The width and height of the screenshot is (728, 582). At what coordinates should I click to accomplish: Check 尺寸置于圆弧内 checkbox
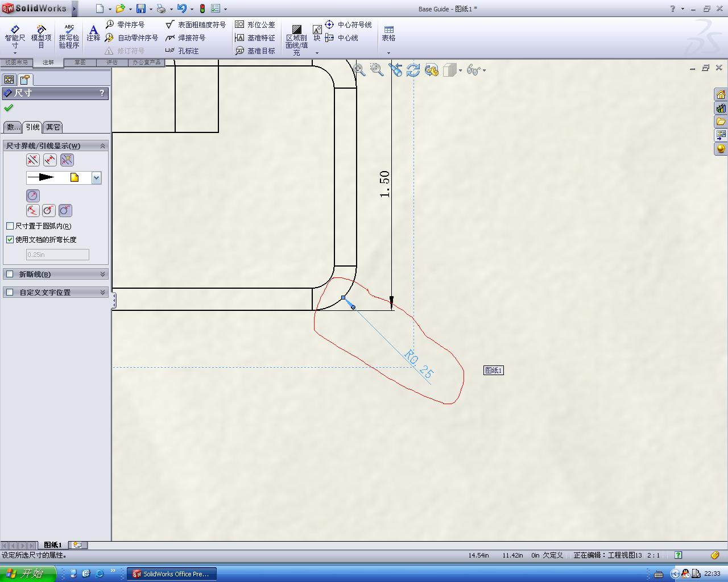[x=10, y=226]
